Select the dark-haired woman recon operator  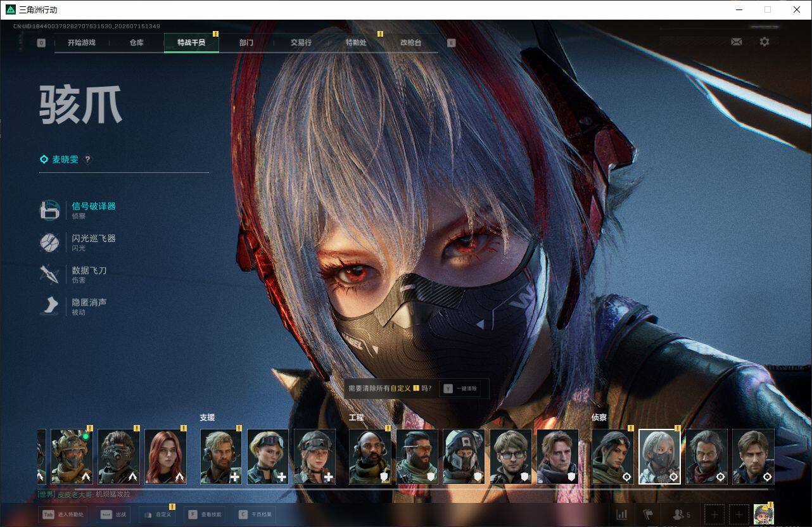[x=613, y=457]
